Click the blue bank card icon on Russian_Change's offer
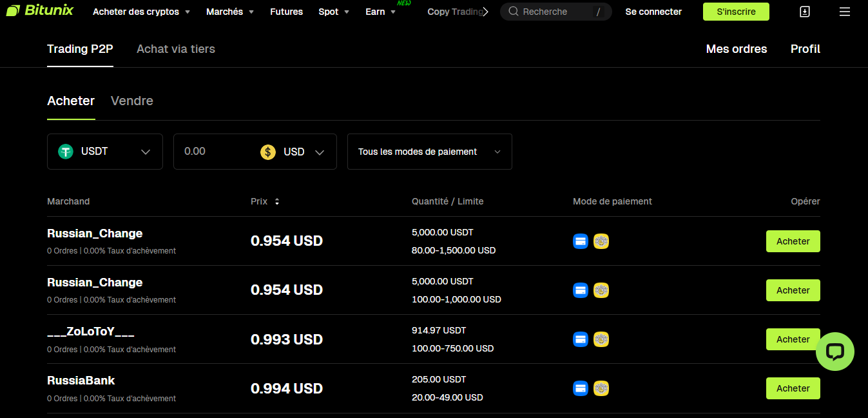868x418 pixels. (581, 241)
